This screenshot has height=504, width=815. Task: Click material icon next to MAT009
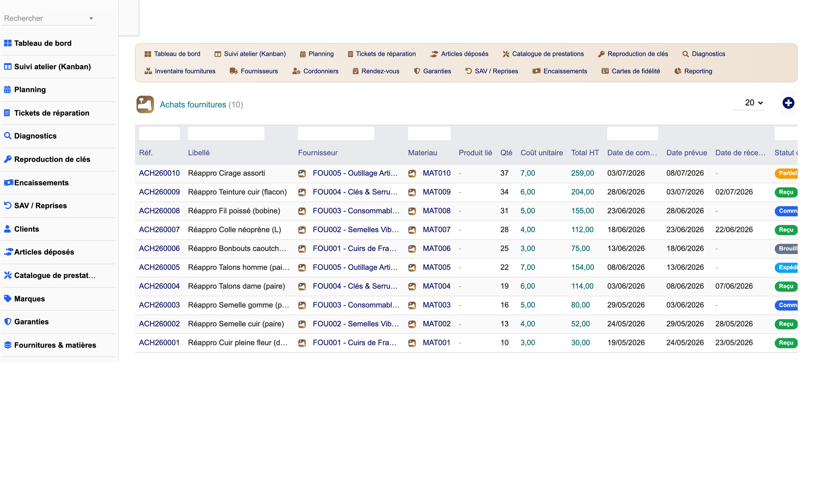[412, 193]
